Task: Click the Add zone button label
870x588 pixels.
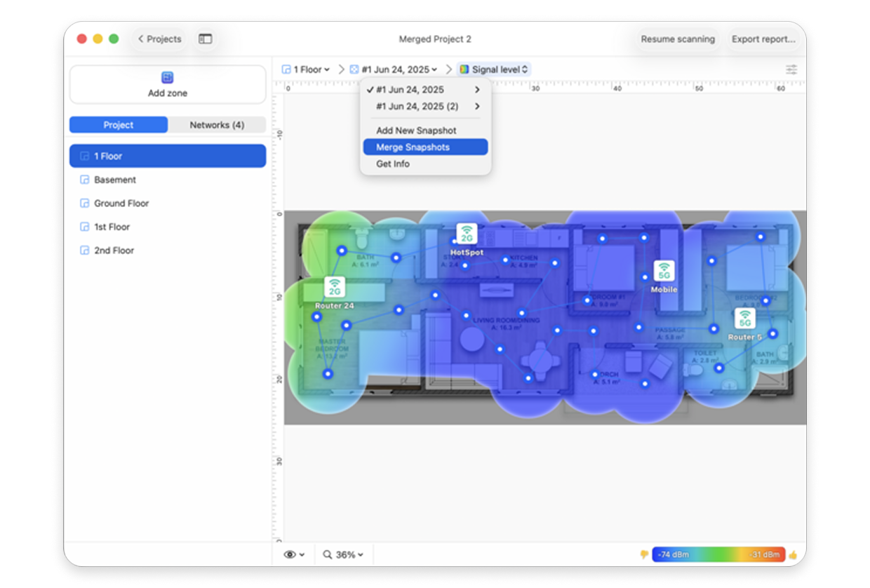Action: click(x=168, y=93)
